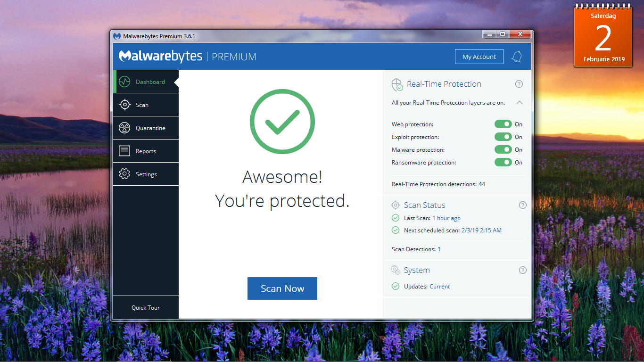The image size is (644, 362).
Task: Collapse the Real-Time Protection layers list
Action: [x=519, y=102]
